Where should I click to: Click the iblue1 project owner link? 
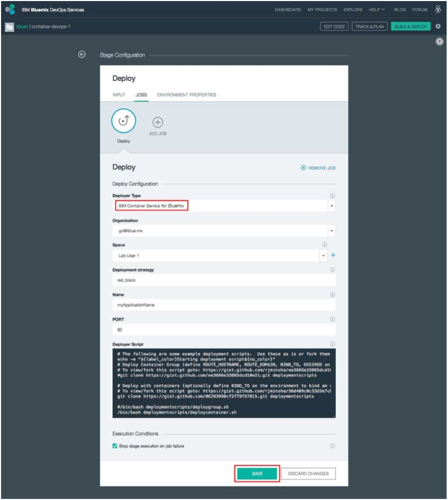pyautogui.click(x=22, y=26)
